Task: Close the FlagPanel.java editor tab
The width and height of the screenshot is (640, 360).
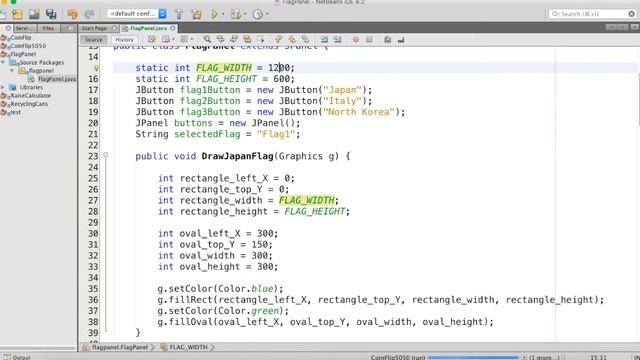Action: pyautogui.click(x=173, y=28)
